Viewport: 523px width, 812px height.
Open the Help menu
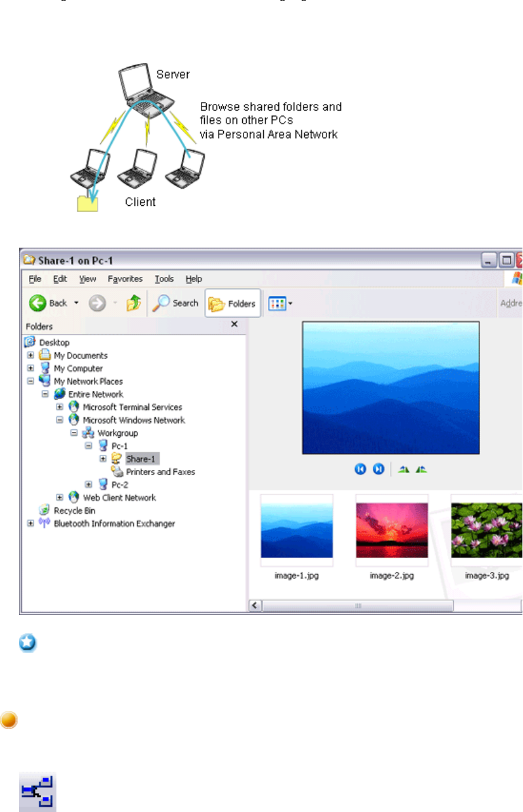pos(193,279)
